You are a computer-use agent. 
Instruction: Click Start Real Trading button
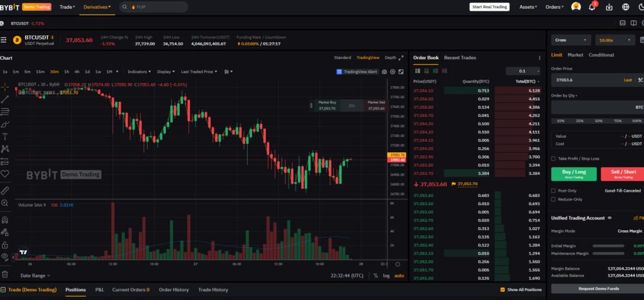(489, 6)
